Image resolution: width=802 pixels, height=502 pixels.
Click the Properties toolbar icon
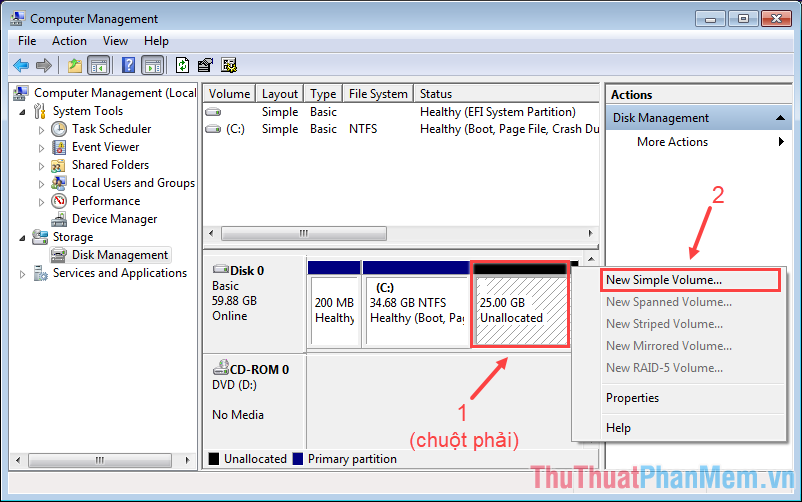click(x=205, y=66)
